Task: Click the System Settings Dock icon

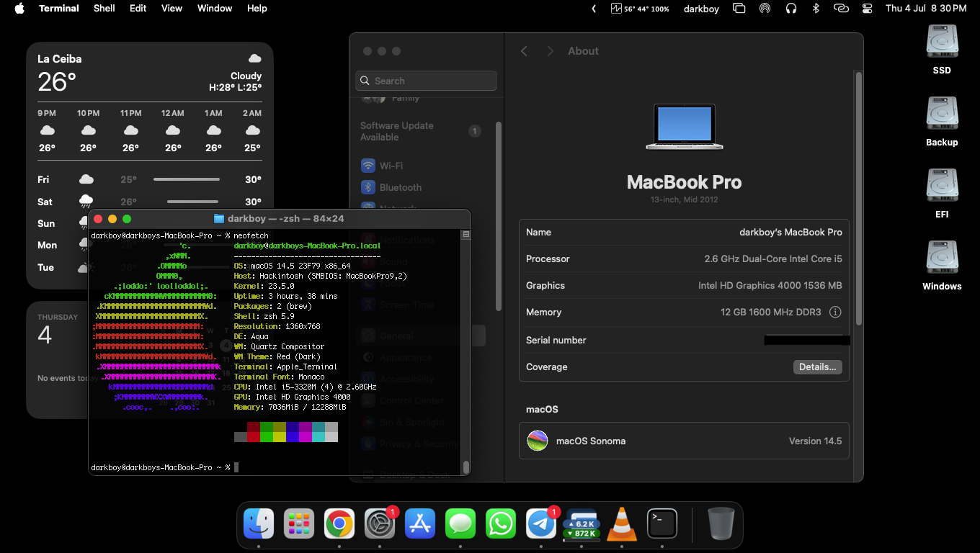Action: pyautogui.click(x=380, y=523)
